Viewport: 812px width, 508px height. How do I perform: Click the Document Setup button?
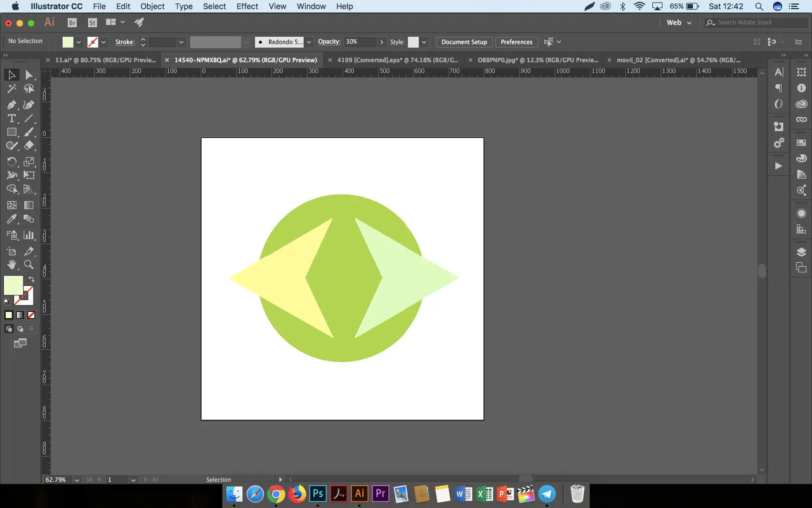pyautogui.click(x=464, y=42)
